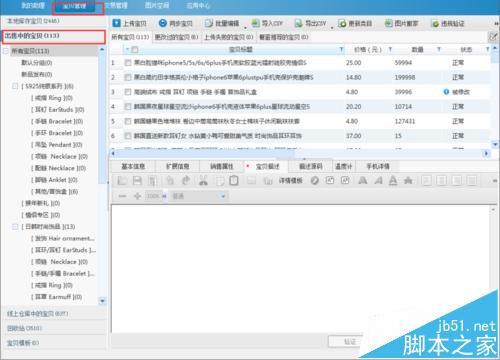Click the pencil edit icon beside the list tabs
The width and height of the screenshot is (500, 360).
tap(493, 37)
